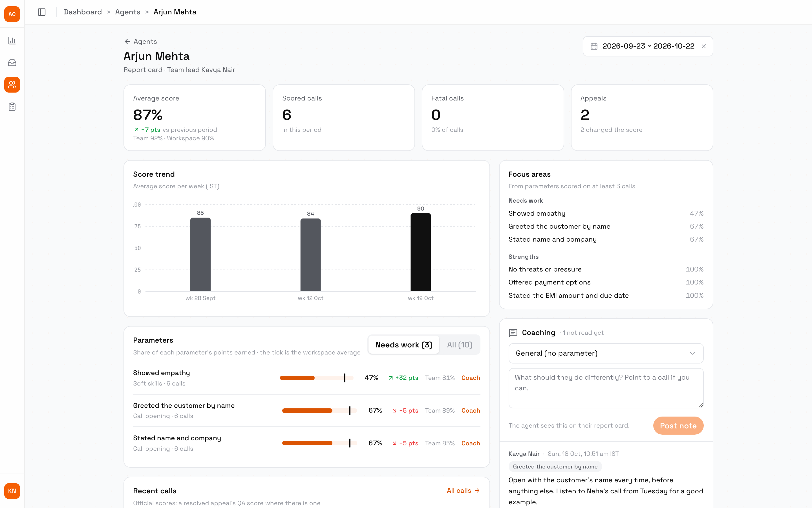Image resolution: width=812 pixels, height=508 pixels.
Task: Click the Agents back link
Action: click(x=140, y=41)
